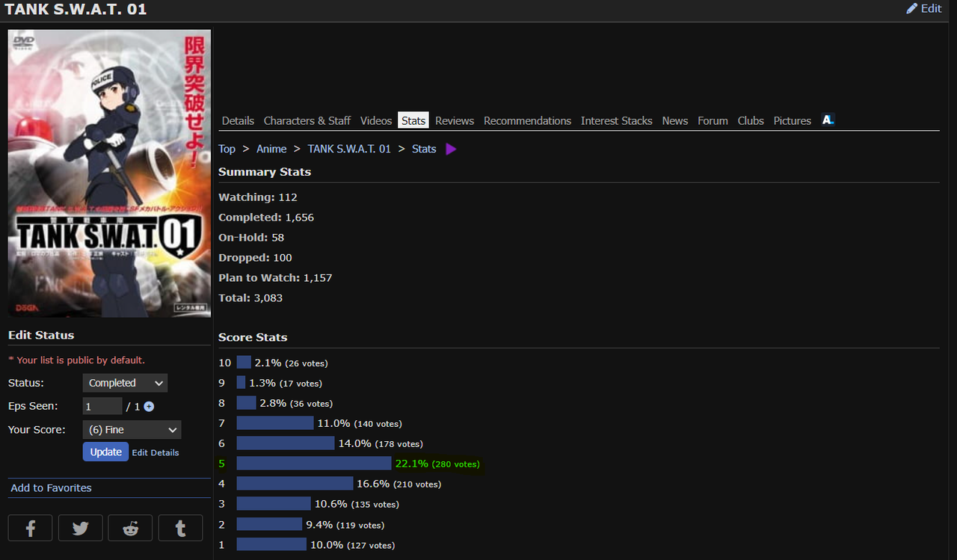Click the 'Your list is public by default' notice
The image size is (957, 560).
(76, 360)
